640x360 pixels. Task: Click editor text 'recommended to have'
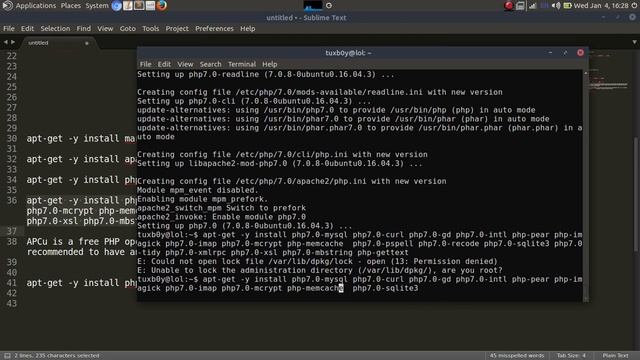tap(82, 252)
